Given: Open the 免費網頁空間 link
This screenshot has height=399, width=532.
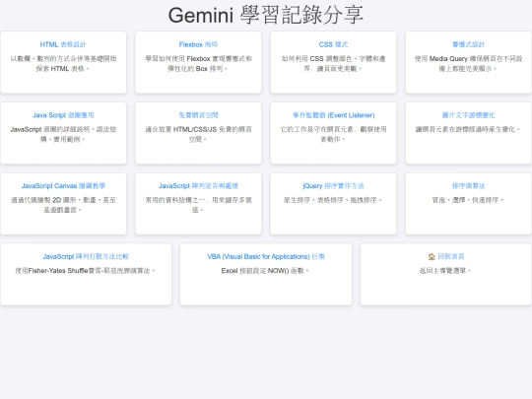Looking at the screenshot, I should coord(198,115).
